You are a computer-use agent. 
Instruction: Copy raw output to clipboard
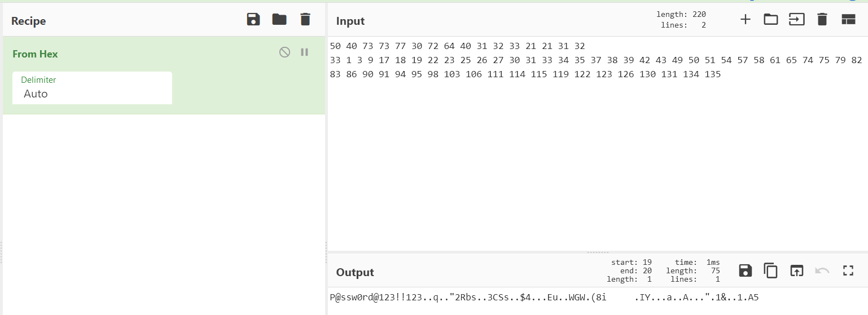(x=770, y=270)
